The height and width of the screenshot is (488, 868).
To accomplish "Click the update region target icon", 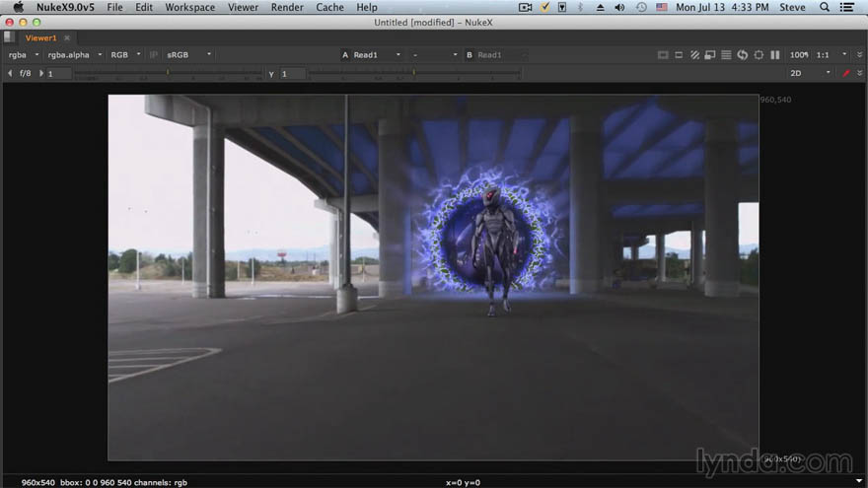I will [x=759, y=55].
